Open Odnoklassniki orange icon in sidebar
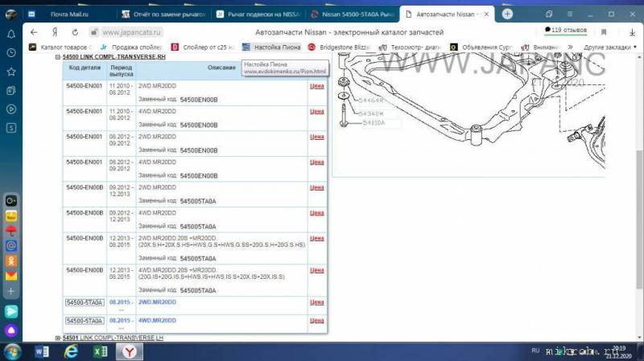This screenshot has height=361, width=644. pos(11,261)
